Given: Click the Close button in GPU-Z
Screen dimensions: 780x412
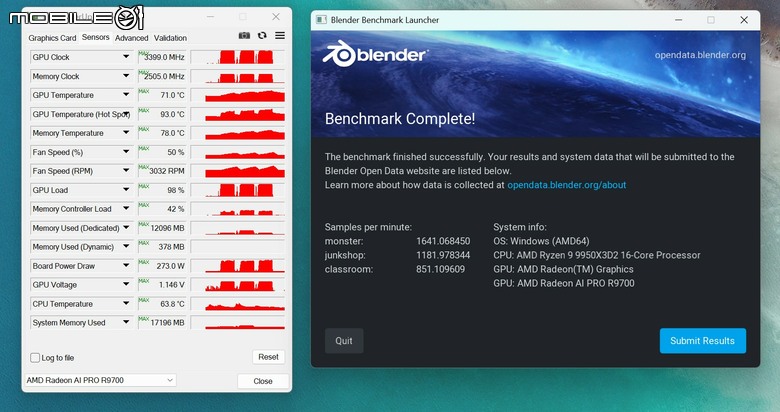Looking at the screenshot, I should [x=263, y=381].
